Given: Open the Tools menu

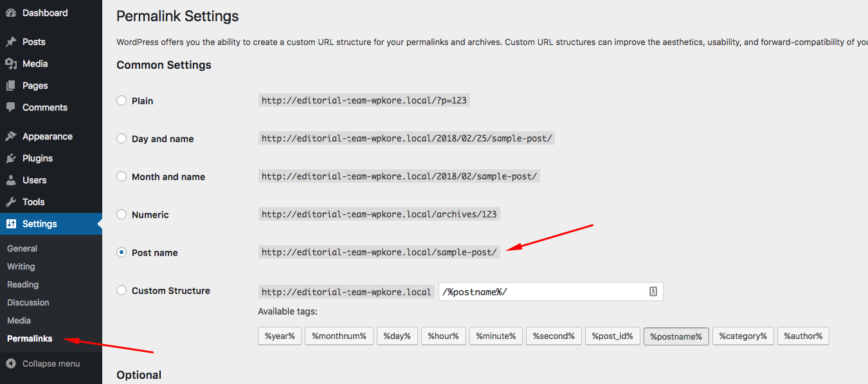Looking at the screenshot, I should pyautogui.click(x=33, y=202).
